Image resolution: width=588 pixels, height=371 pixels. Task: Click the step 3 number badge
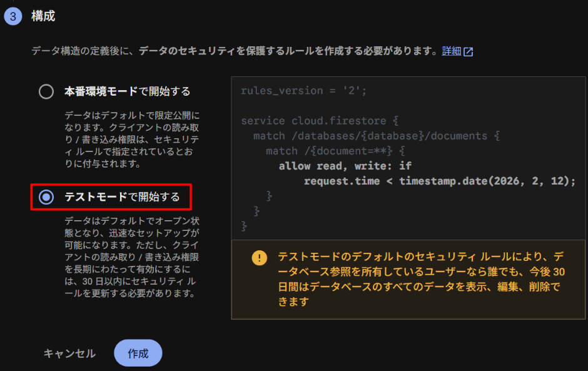coord(13,17)
